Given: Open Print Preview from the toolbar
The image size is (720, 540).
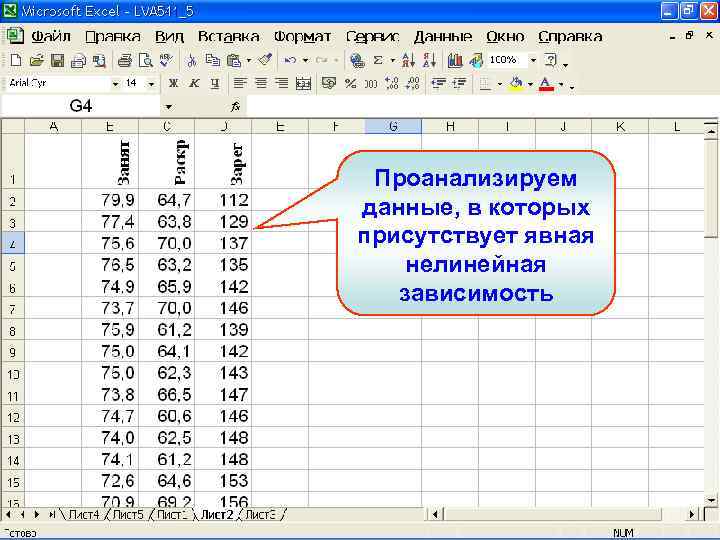Looking at the screenshot, I should 146,60.
